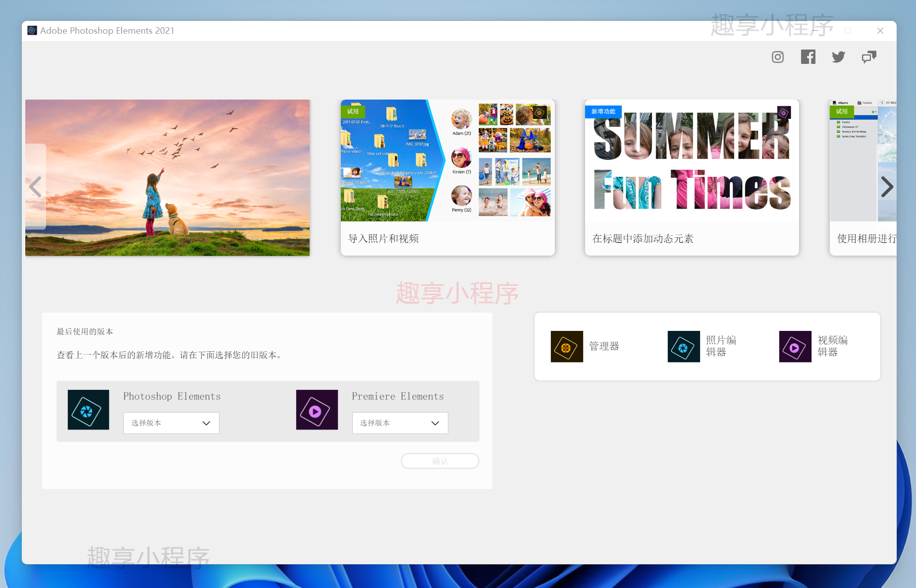Open the Facebook social link icon

point(808,57)
